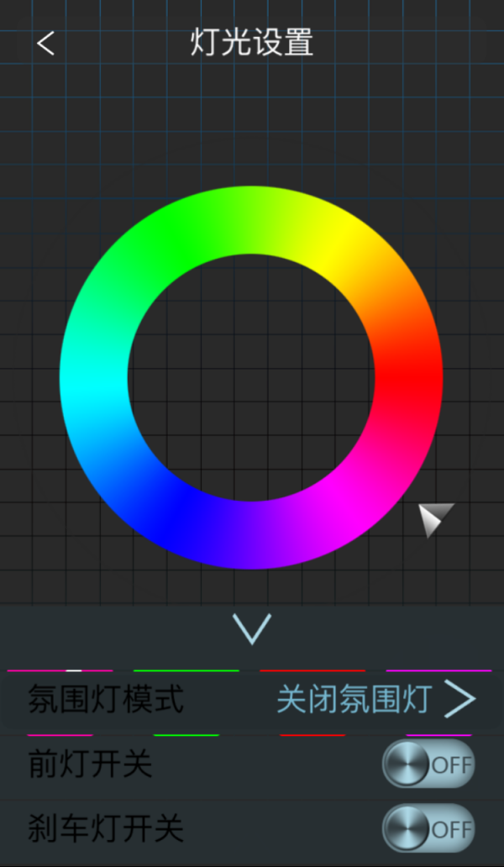Tap the 刹车灯开关 label text
The height and width of the screenshot is (867, 504).
106,828
